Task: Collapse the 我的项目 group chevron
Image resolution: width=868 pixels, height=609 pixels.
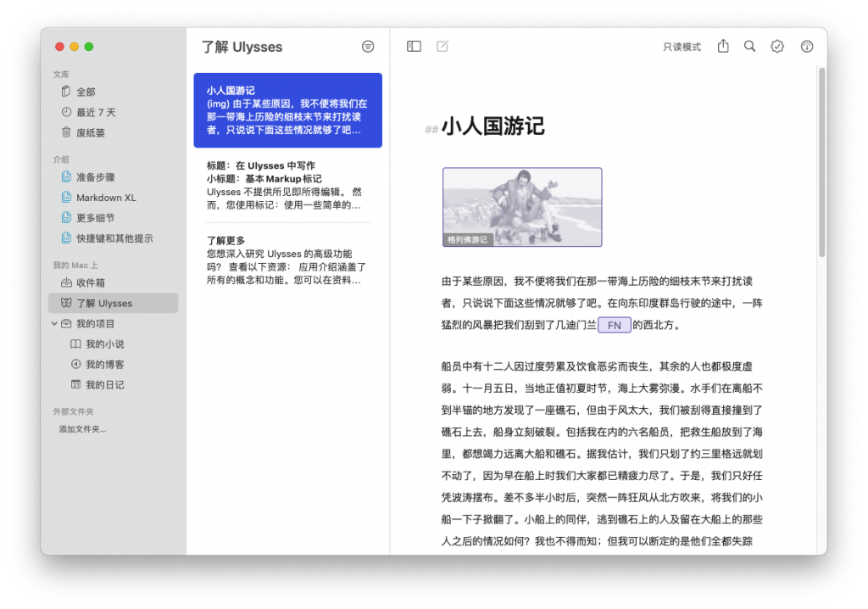Action: (54, 324)
